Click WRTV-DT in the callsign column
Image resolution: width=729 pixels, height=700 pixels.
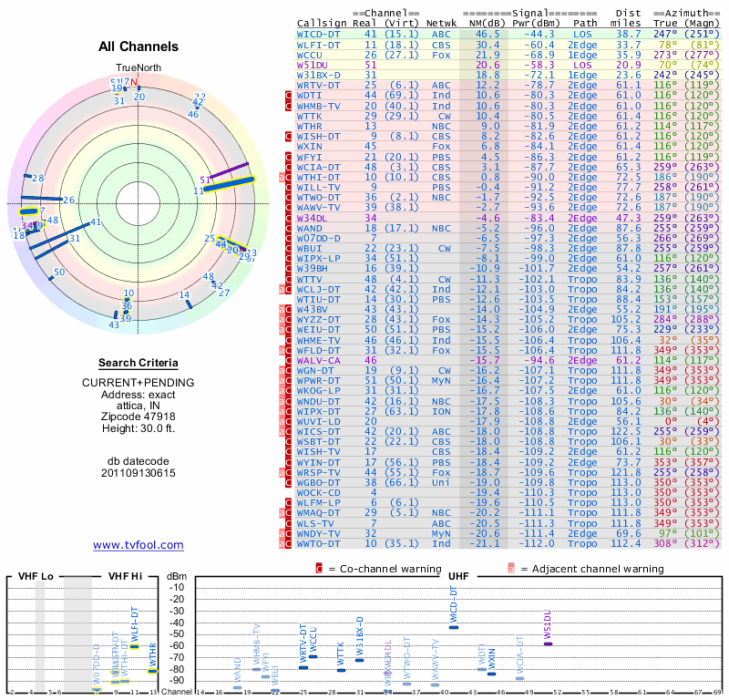coord(318,86)
